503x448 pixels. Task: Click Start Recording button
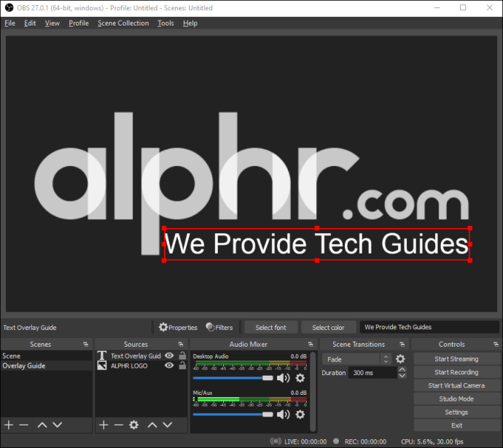456,372
